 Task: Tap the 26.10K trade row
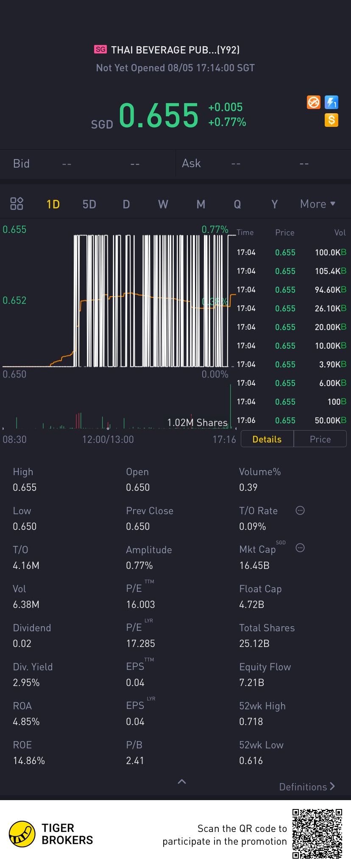point(292,308)
